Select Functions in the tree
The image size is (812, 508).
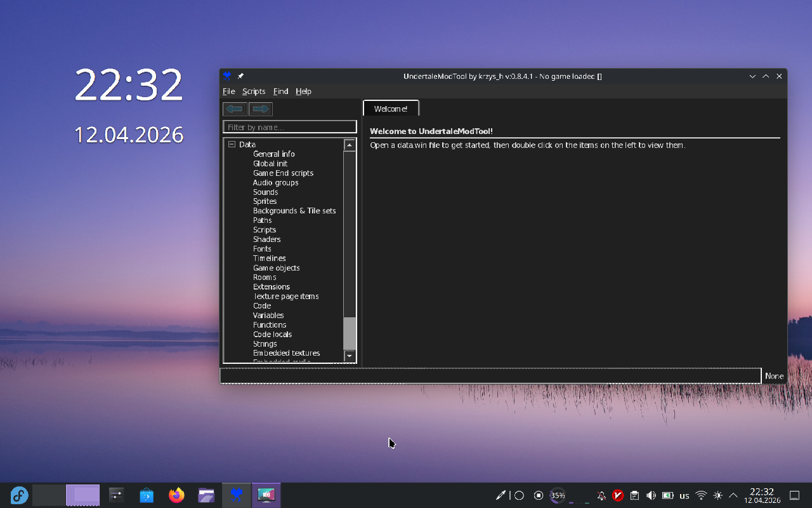[x=270, y=325]
